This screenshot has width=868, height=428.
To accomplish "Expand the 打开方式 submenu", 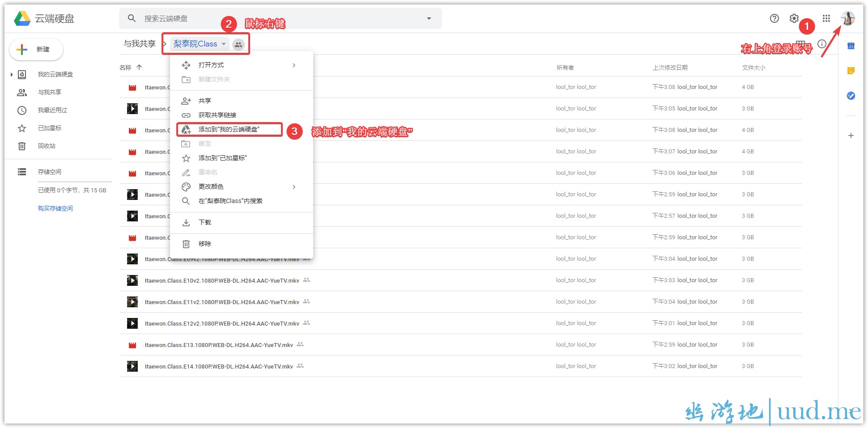I will pos(294,65).
